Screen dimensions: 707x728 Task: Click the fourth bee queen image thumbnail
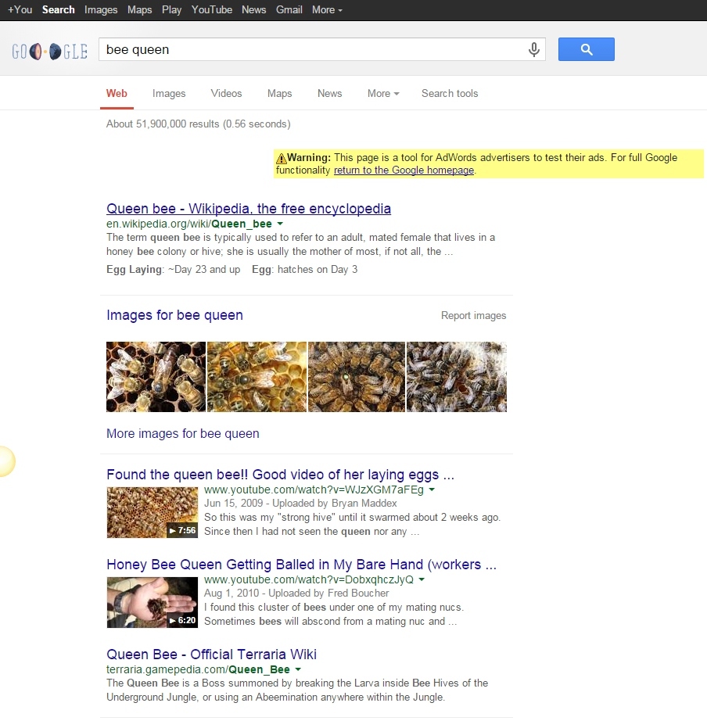coord(457,377)
